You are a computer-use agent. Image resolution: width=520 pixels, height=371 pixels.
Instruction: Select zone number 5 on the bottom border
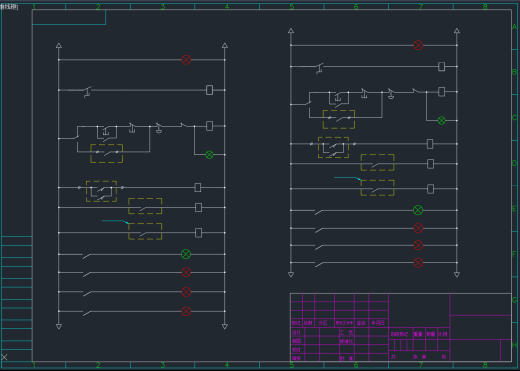[292, 365]
